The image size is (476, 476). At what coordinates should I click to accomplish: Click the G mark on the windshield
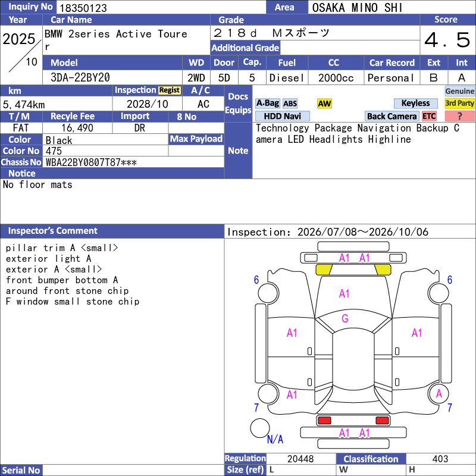pyautogui.click(x=345, y=318)
